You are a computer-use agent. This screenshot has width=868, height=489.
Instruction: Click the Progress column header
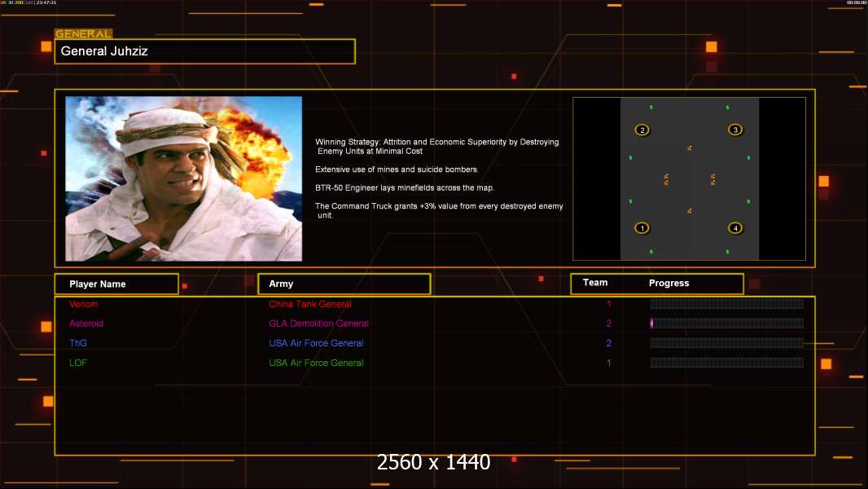tap(669, 283)
